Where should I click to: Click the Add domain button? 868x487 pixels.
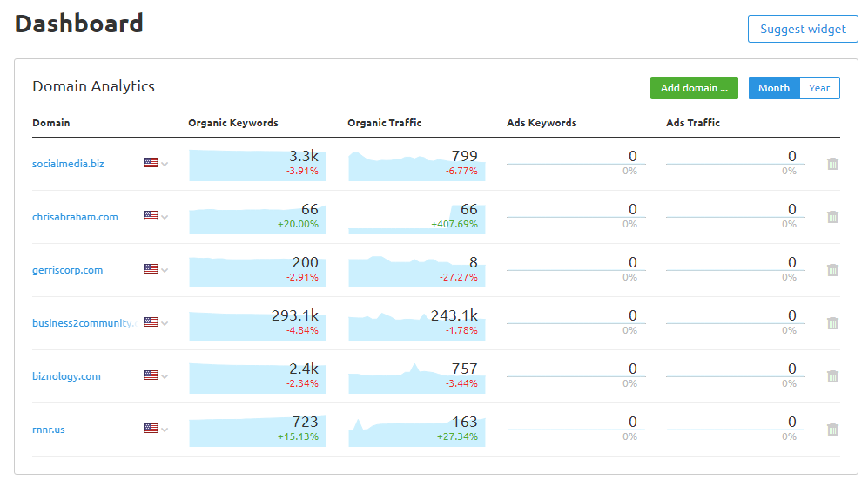click(694, 88)
